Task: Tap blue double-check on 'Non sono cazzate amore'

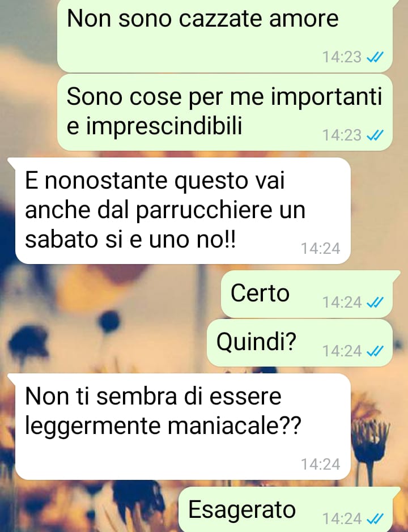Action: point(375,57)
